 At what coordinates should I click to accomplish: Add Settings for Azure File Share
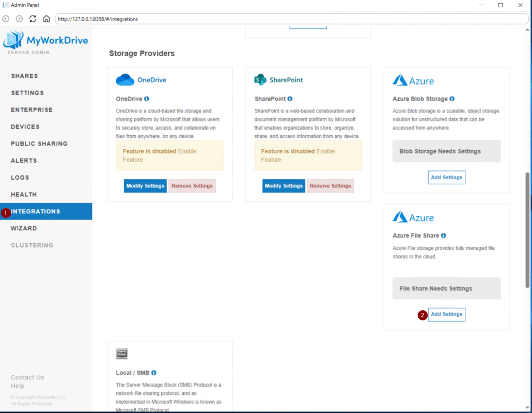tap(446, 314)
